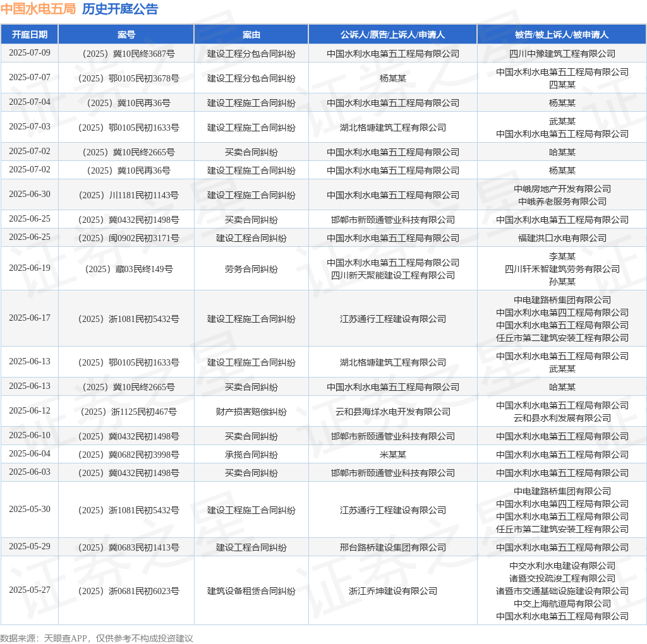Click the date 2025-05-29
The height and width of the screenshot is (644, 647).
click(x=30, y=546)
